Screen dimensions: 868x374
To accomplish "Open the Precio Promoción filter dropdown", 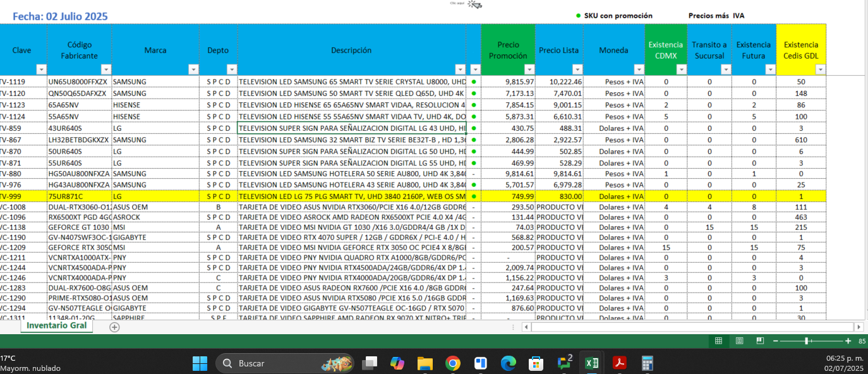I will coord(529,69).
